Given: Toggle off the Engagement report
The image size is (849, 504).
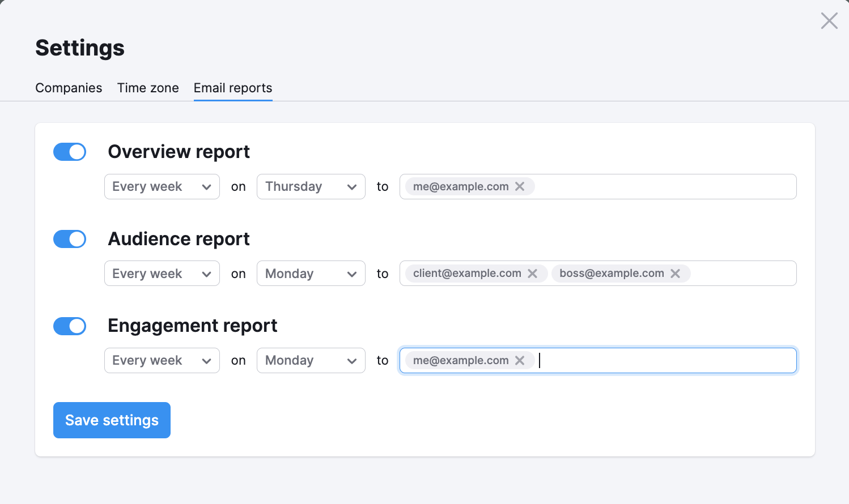Looking at the screenshot, I should click(70, 326).
